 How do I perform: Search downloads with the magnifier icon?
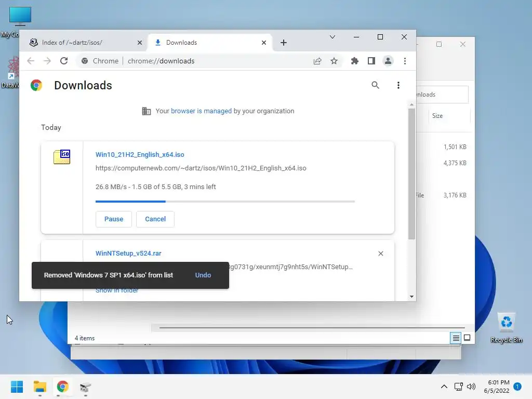coord(375,85)
